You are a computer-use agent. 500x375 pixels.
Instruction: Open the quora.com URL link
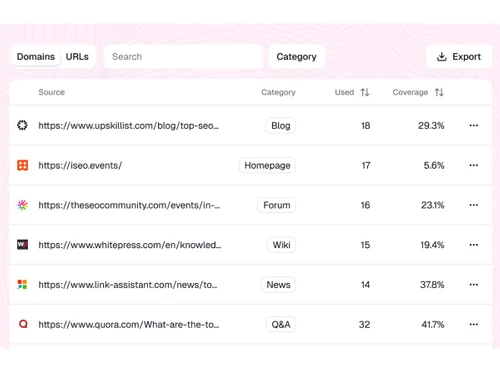tap(129, 324)
